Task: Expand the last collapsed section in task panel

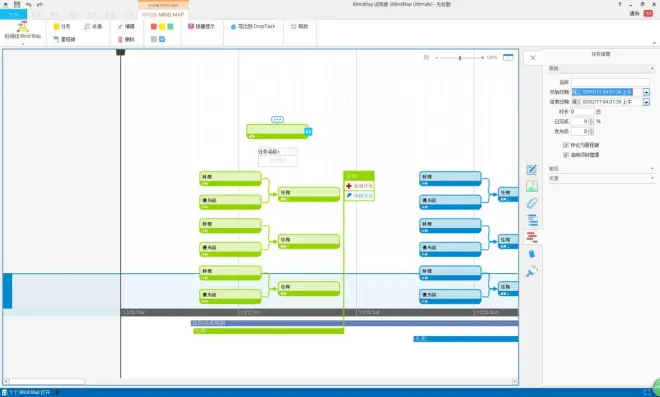Action: [601, 179]
